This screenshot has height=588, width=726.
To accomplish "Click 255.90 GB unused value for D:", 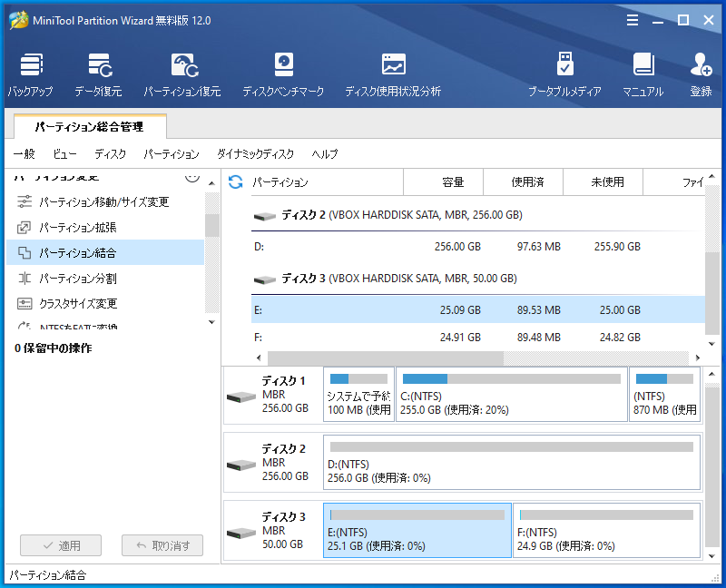I will tap(617, 246).
